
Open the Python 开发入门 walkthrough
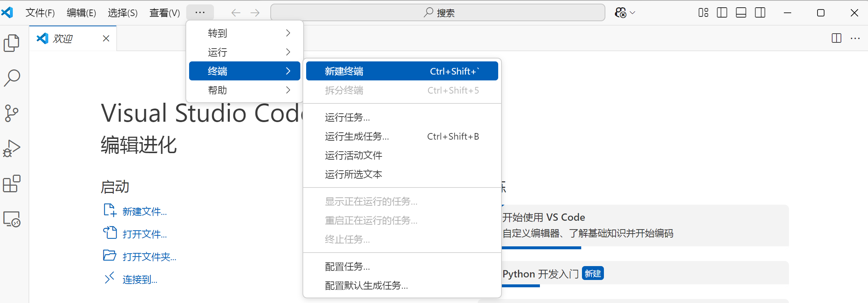click(645, 274)
